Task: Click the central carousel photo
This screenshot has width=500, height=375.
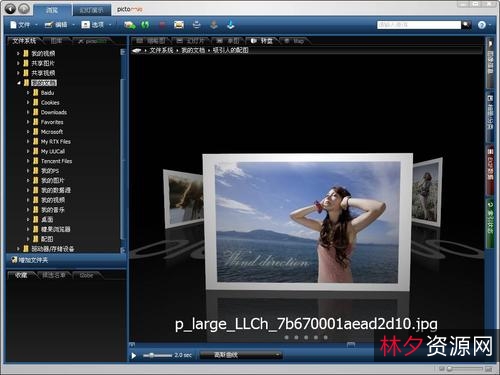Action: click(x=307, y=222)
